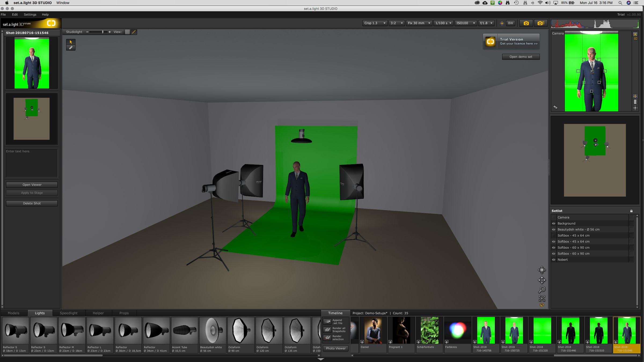Hide the Background layer in the Setlist
This screenshot has height=362, width=644.
click(x=554, y=223)
